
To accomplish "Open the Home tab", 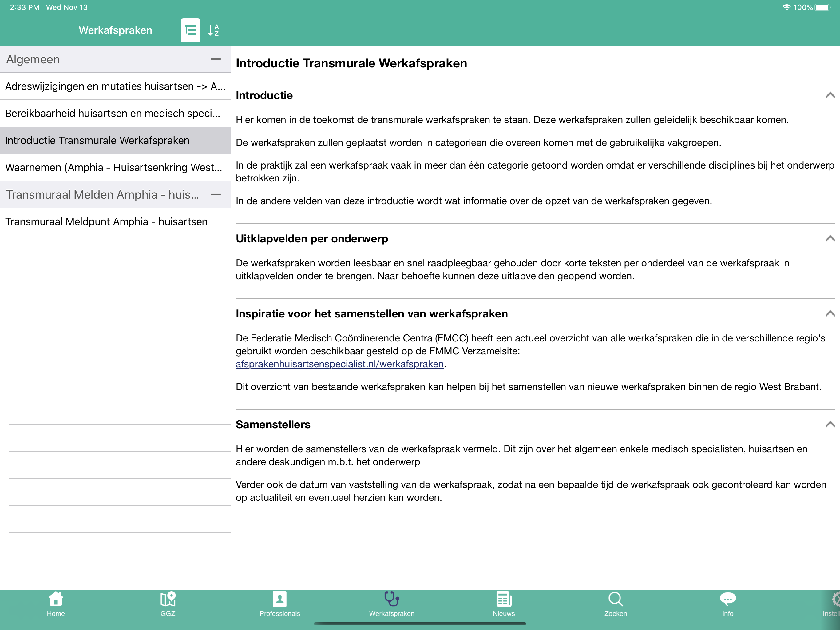I will click(56, 604).
